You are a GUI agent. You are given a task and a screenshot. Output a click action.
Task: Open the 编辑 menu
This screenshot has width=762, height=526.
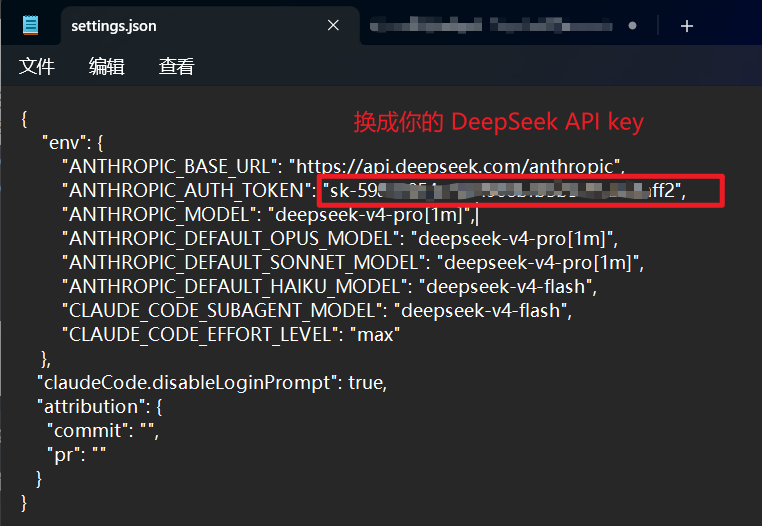pos(106,66)
